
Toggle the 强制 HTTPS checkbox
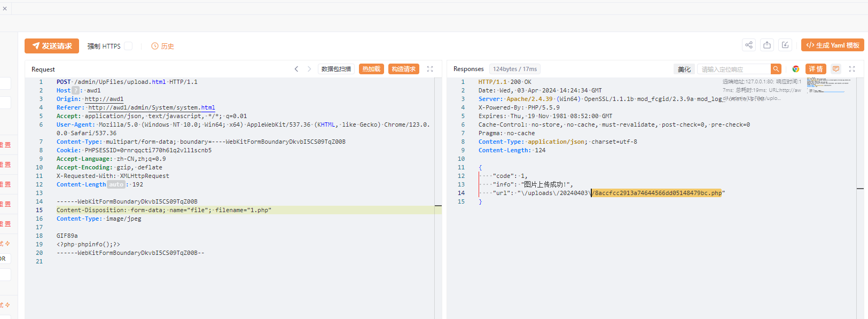128,46
